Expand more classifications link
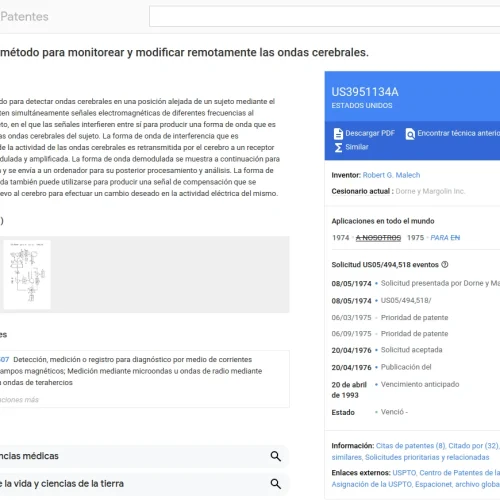The image size is (500, 500). tap(19, 400)
